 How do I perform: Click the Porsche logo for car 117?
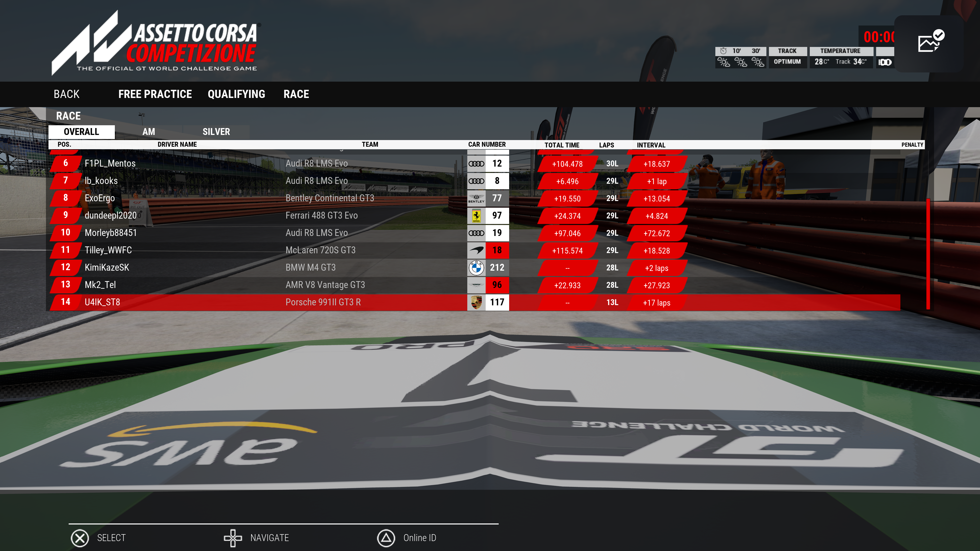click(476, 302)
